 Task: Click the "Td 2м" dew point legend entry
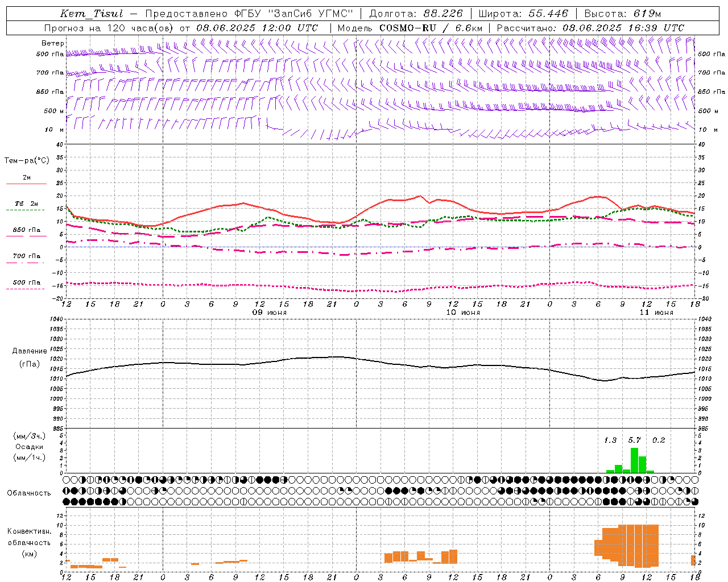(26, 203)
